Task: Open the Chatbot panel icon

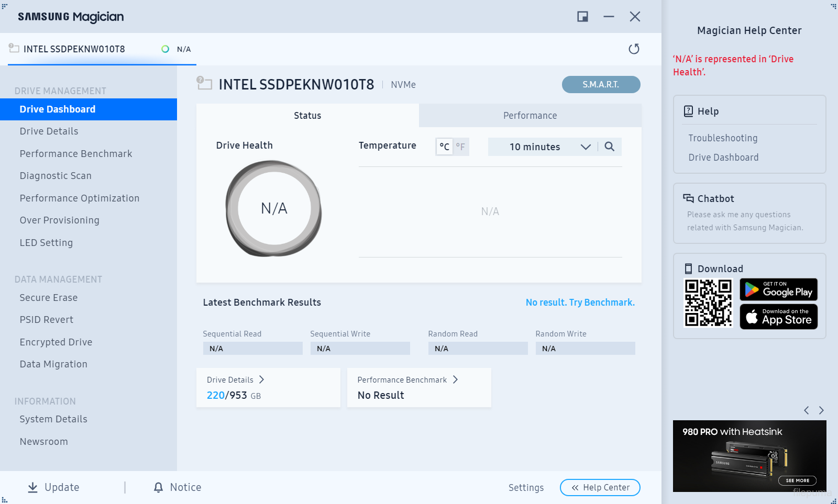Action: (688, 198)
